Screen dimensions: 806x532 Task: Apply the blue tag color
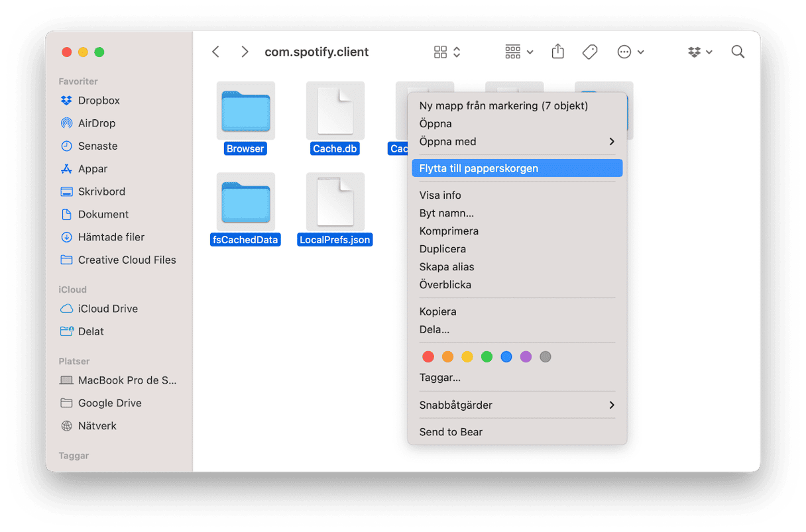506,356
